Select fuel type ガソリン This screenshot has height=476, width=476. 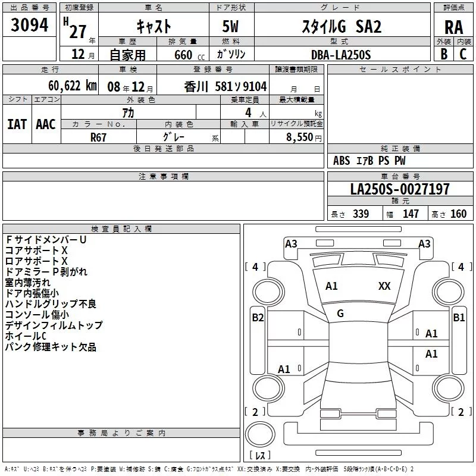(x=231, y=54)
